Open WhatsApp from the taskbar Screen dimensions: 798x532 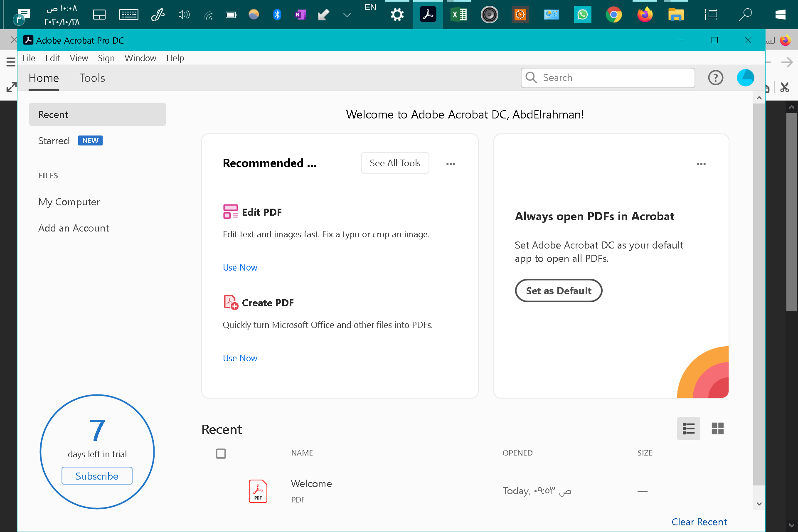[582, 15]
